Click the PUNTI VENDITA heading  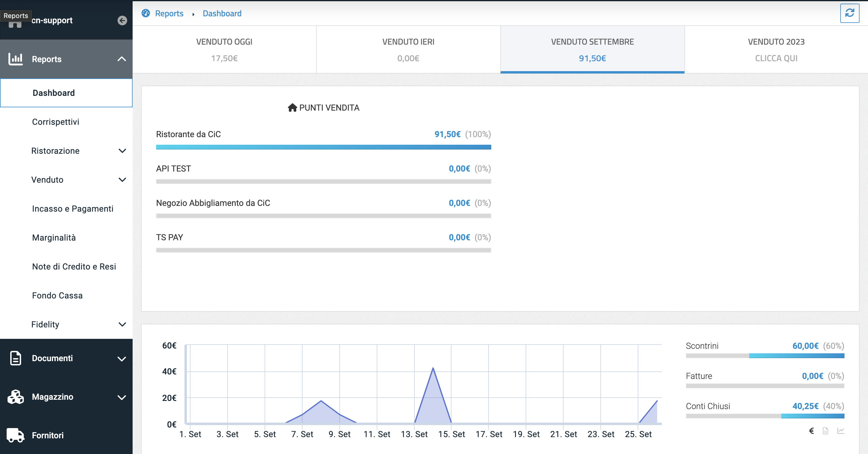tap(329, 108)
